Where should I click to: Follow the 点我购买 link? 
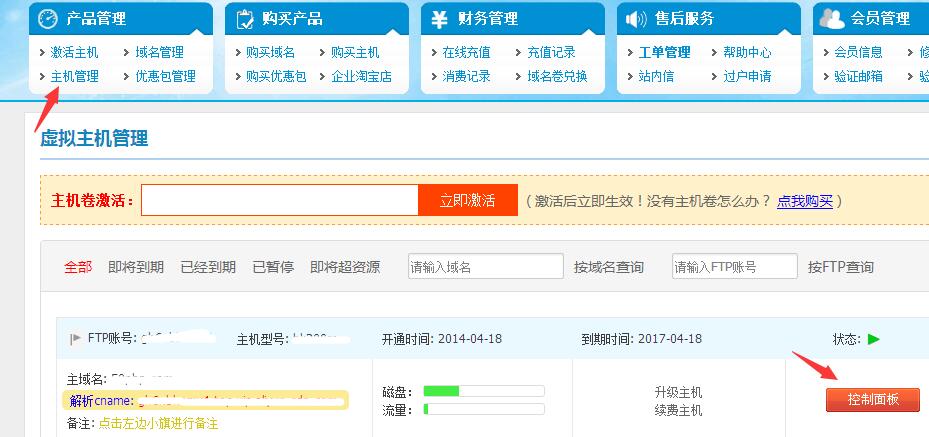tap(804, 200)
